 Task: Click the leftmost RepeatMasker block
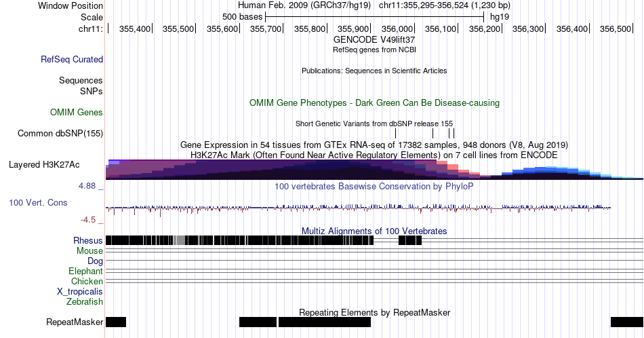point(116,322)
